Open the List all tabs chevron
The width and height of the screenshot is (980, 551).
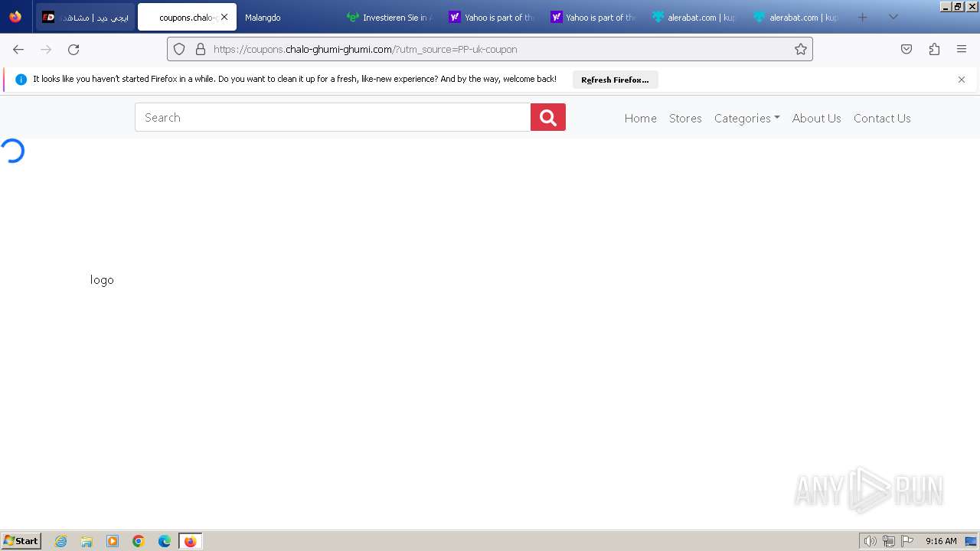(x=893, y=17)
